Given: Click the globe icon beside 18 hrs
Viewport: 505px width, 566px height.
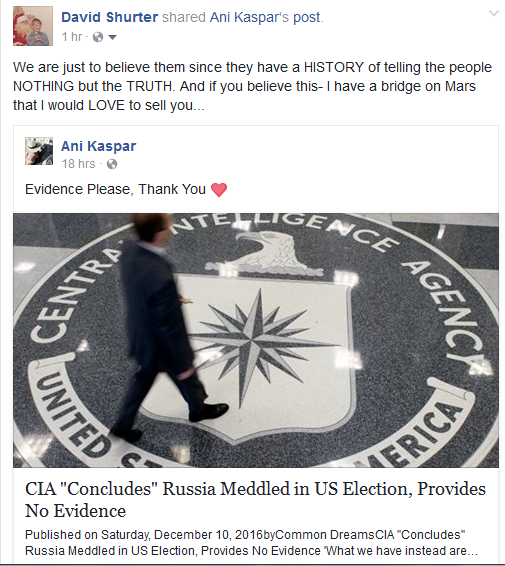Looking at the screenshot, I should point(112,164).
